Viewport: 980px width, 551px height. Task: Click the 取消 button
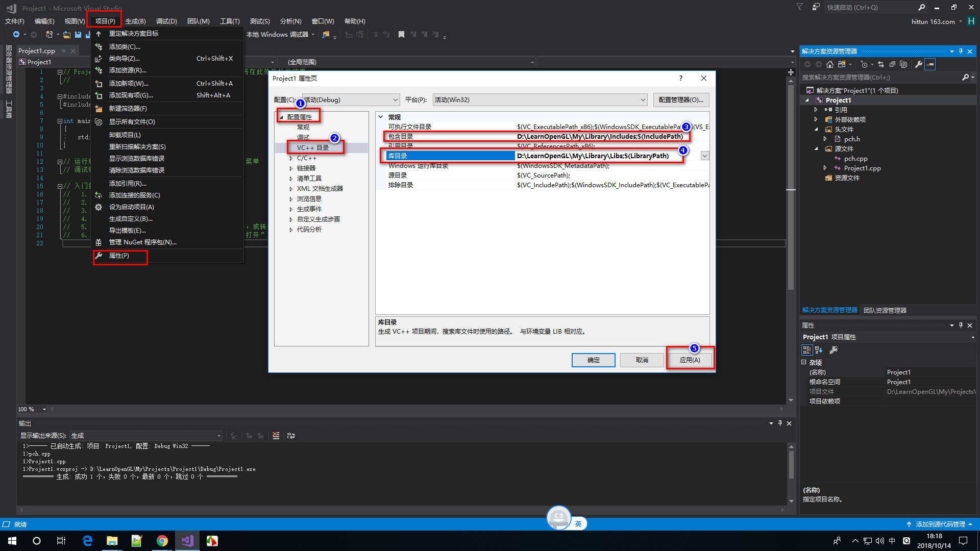click(x=642, y=360)
